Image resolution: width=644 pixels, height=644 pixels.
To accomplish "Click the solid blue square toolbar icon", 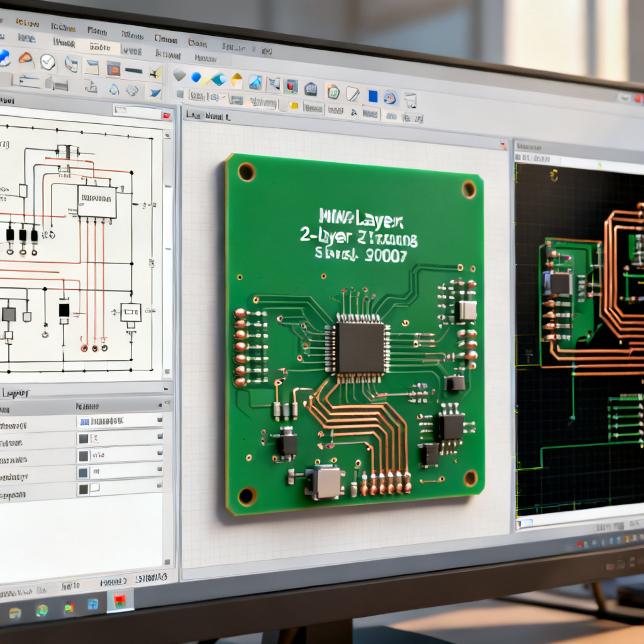I will 373,96.
